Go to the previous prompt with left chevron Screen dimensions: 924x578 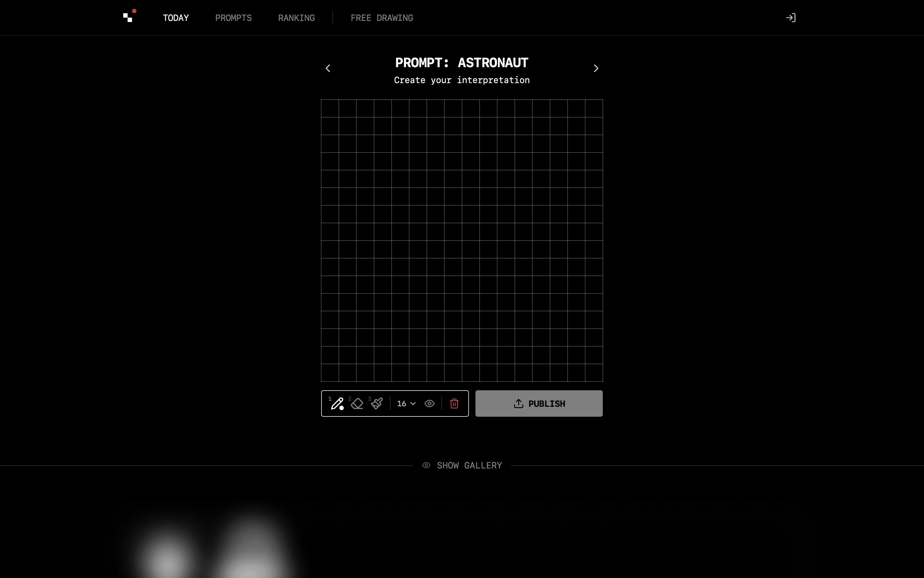click(x=328, y=69)
